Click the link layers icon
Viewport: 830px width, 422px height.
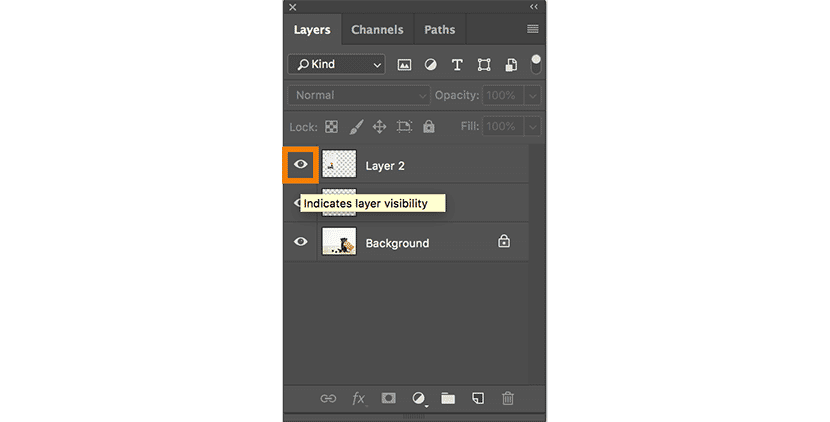click(x=328, y=398)
